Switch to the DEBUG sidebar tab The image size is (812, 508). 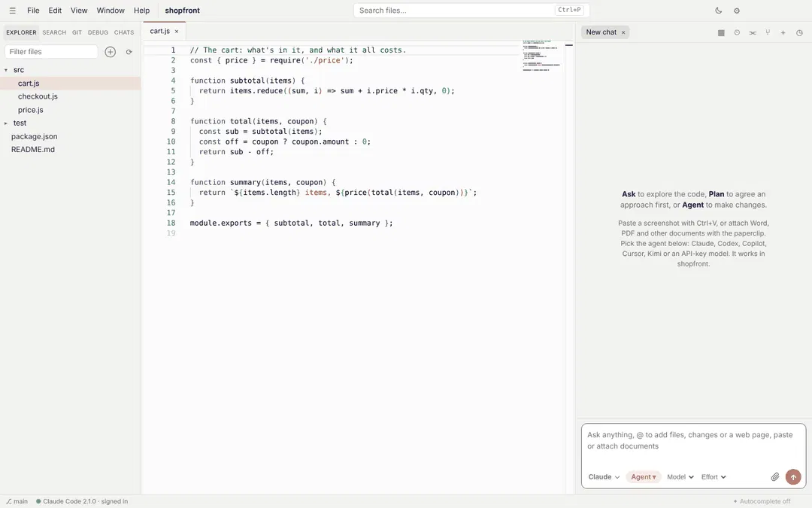(98, 32)
